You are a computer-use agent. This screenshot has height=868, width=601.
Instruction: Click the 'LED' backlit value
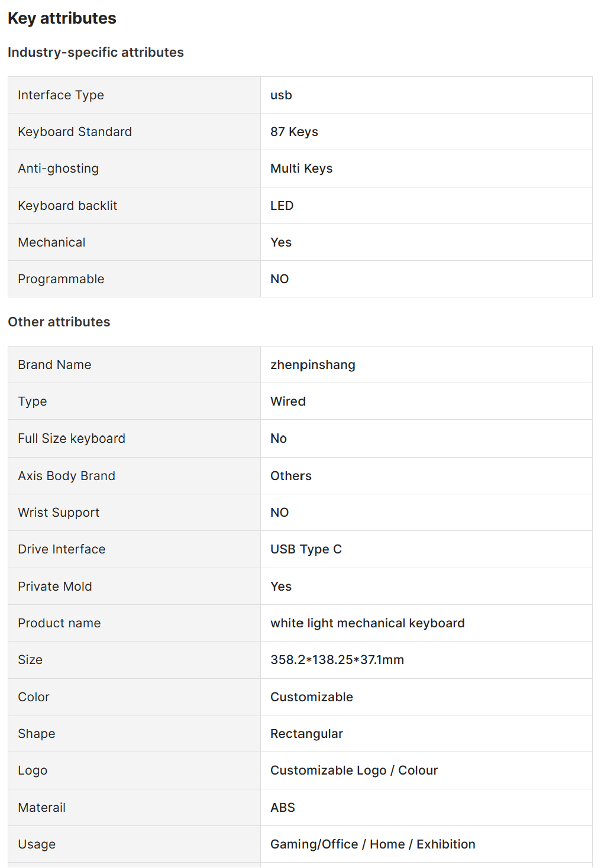coord(282,206)
